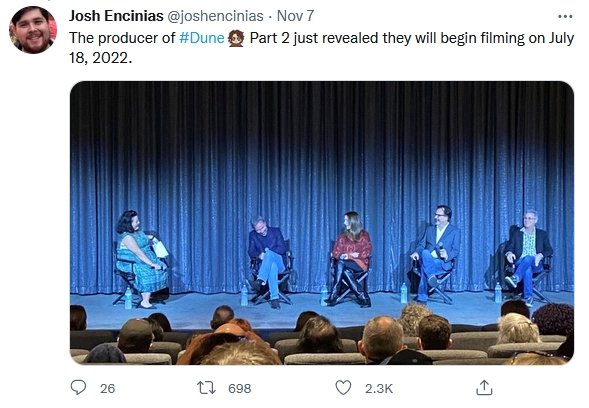589x408 pixels.
Task: View the 26 replies count
Action: 107,388
